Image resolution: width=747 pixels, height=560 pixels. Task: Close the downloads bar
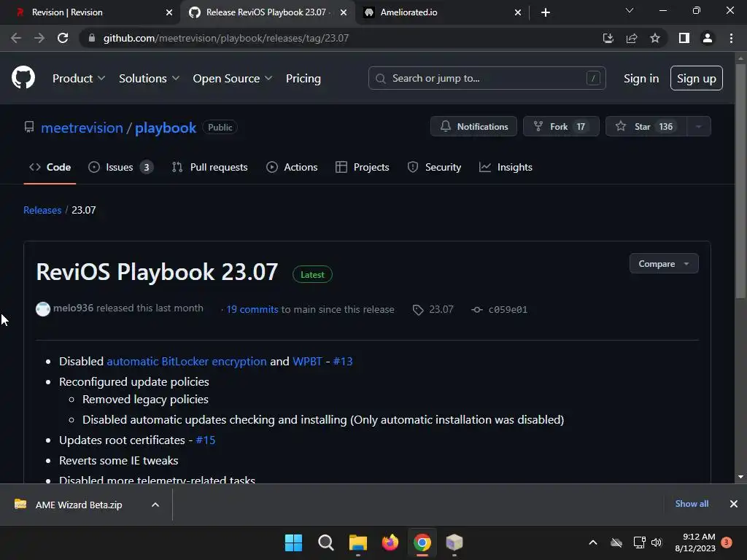point(734,504)
